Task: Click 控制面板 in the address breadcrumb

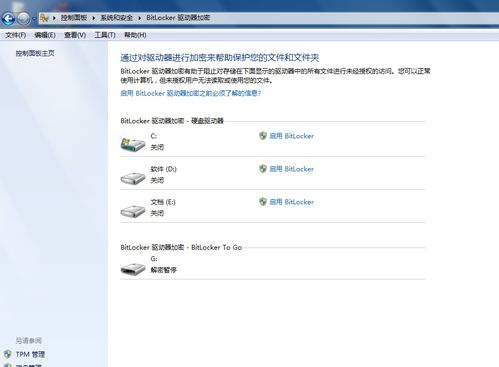Action: [x=74, y=18]
